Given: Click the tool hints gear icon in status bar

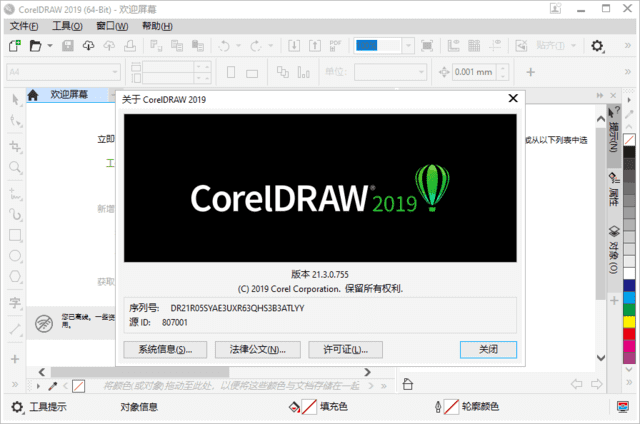Looking at the screenshot, I should 17,407.
